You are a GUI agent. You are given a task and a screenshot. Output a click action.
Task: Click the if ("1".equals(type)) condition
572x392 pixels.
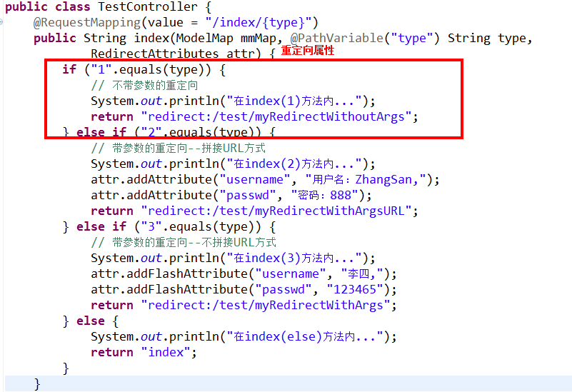[x=144, y=70]
